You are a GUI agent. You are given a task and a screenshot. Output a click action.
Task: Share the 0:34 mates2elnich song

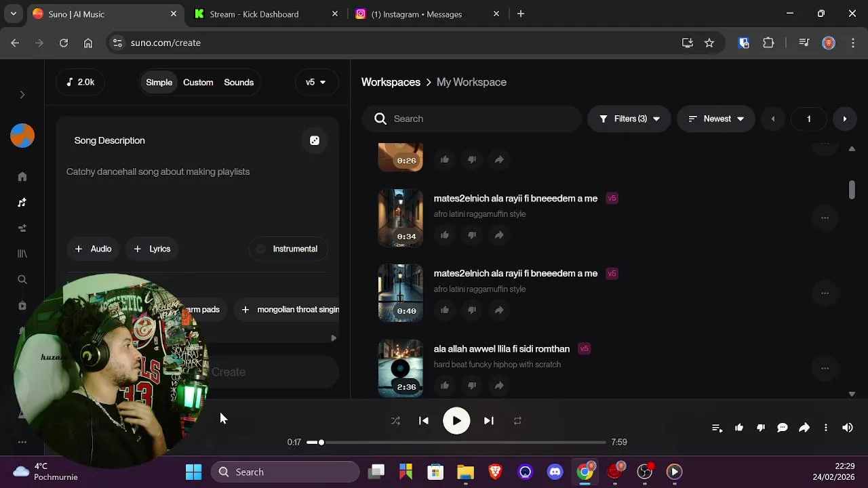coord(499,235)
